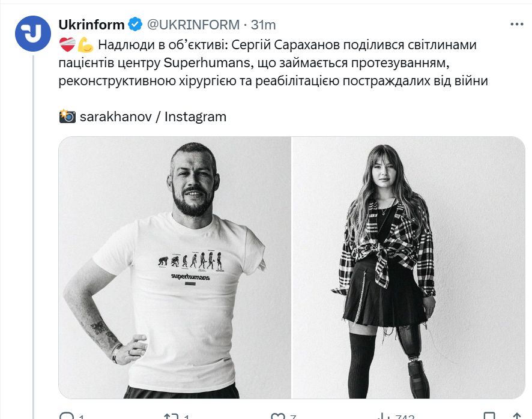This screenshot has width=532, height=419.
Task: Click the bandaged heart emoji
Action: coord(67,45)
